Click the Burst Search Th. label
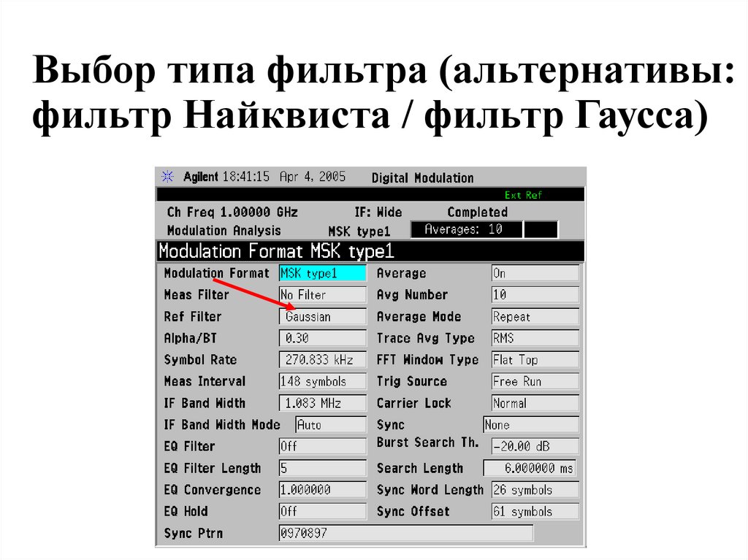Screen dimensions: 748x560 click(x=427, y=442)
